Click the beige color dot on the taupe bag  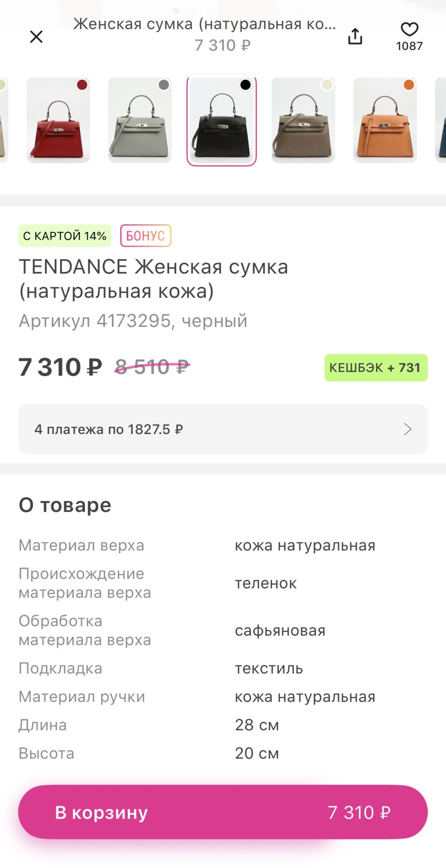pyautogui.click(x=326, y=84)
